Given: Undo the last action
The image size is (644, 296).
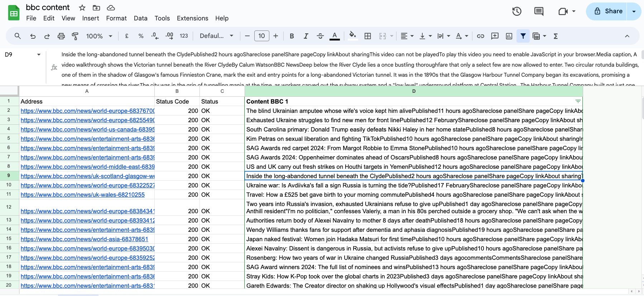Looking at the screenshot, I should 33,36.
